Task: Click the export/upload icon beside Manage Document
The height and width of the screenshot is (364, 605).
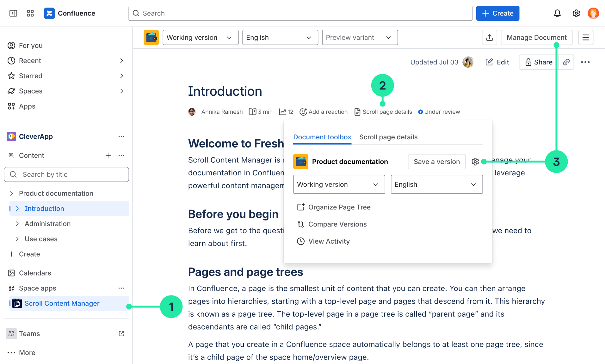Action: (x=490, y=38)
